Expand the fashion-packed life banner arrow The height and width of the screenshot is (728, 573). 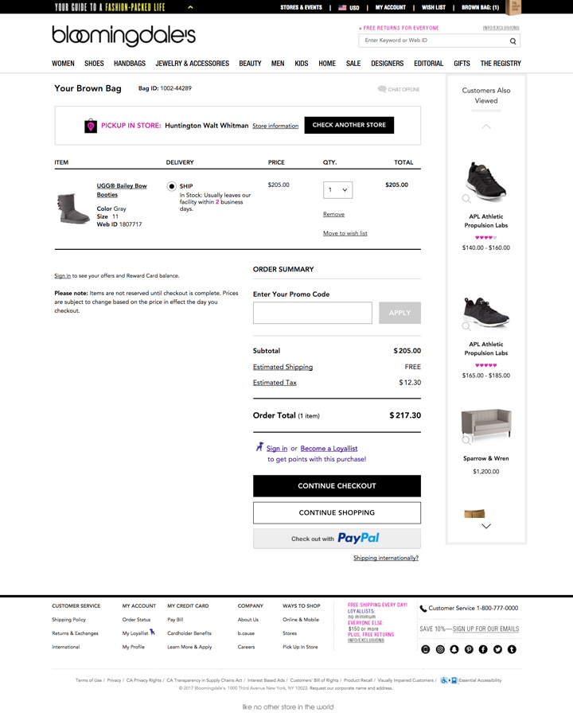click(x=190, y=7)
